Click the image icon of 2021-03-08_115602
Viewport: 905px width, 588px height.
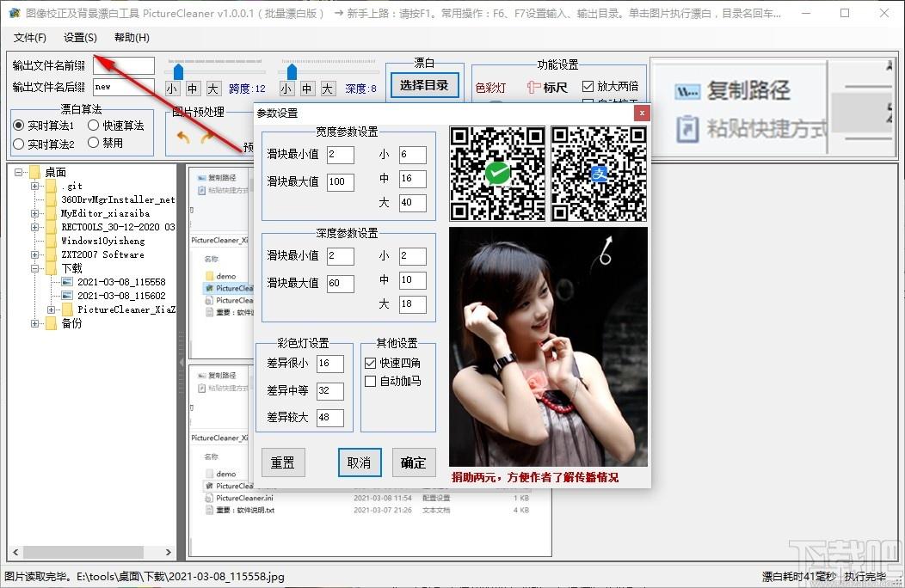click(67, 296)
